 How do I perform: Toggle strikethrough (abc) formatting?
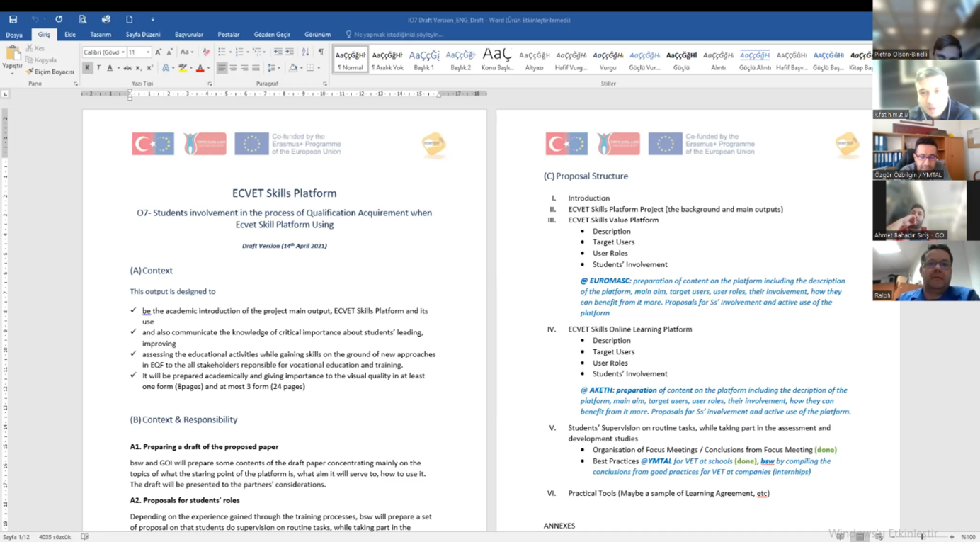tap(127, 68)
